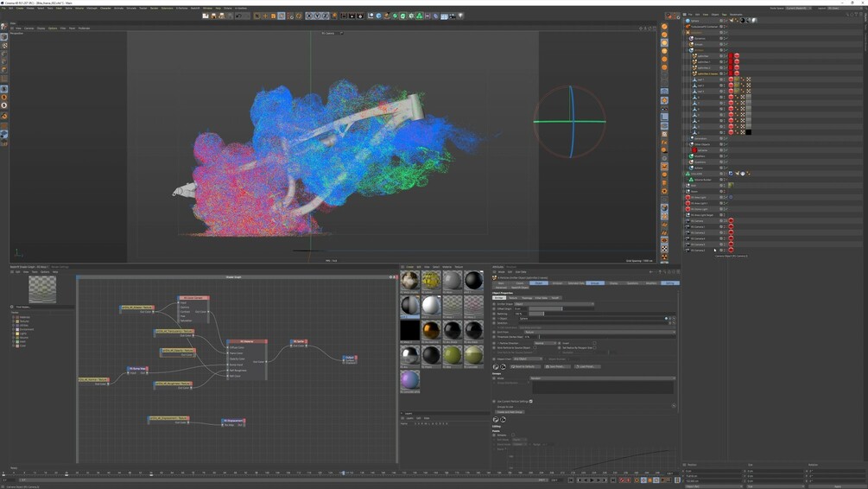Toggle visibility dots for RS Area Light
This screenshot has width=868, height=489.
[x=724, y=197]
